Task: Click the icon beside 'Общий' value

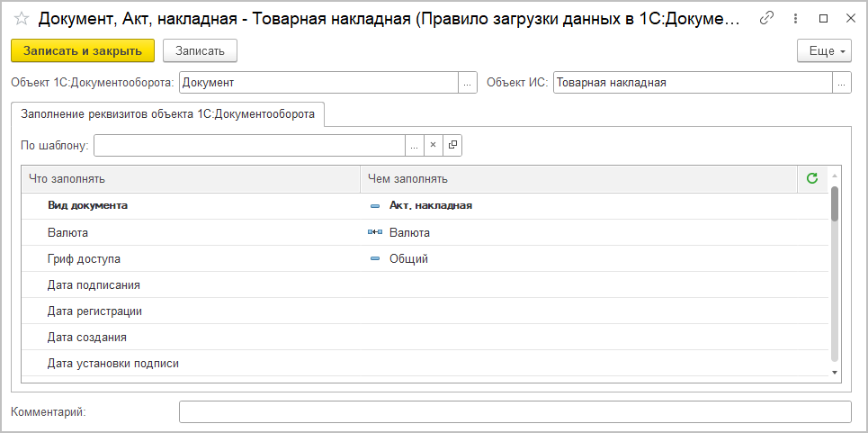Action: 375,259
